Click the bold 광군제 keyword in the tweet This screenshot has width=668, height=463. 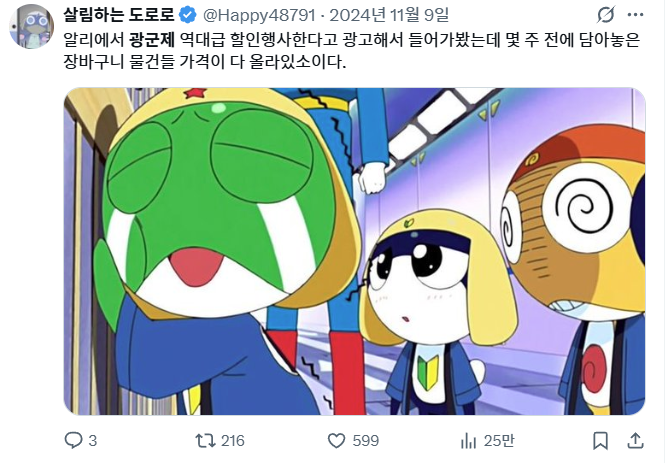point(152,40)
